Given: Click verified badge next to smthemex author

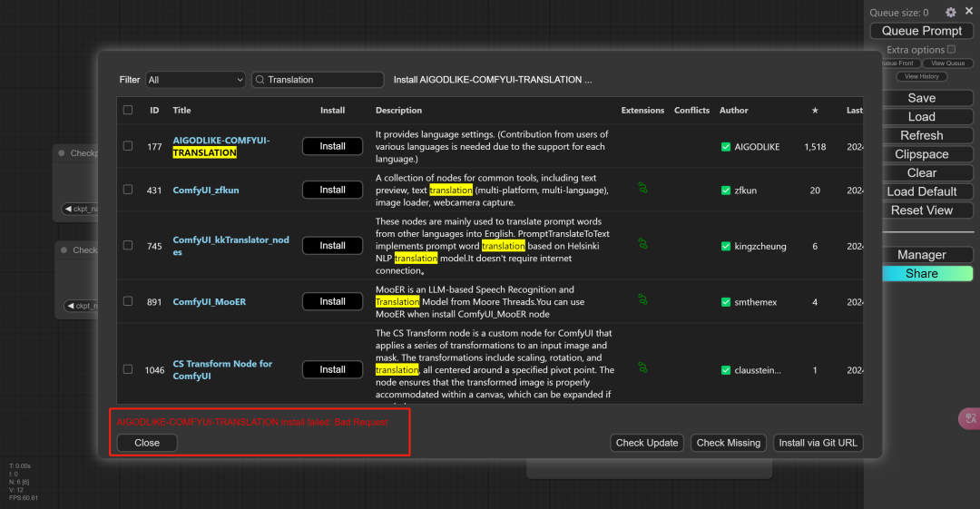Looking at the screenshot, I should click(x=726, y=302).
